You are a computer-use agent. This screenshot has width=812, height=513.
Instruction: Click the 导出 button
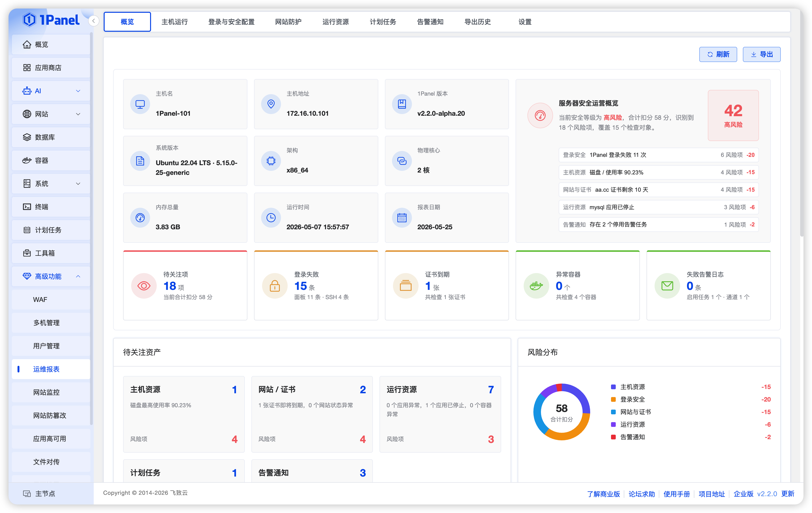[x=761, y=54]
